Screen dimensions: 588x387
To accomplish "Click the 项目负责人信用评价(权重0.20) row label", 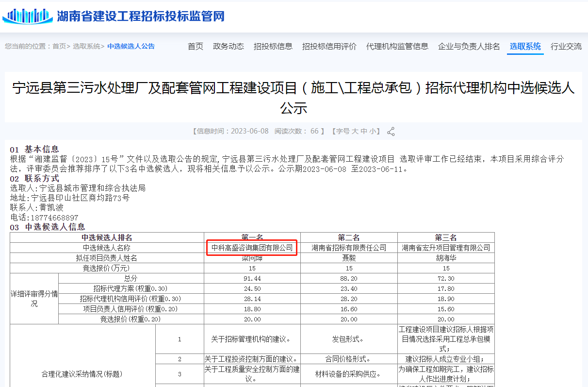I will tap(131, 309).
